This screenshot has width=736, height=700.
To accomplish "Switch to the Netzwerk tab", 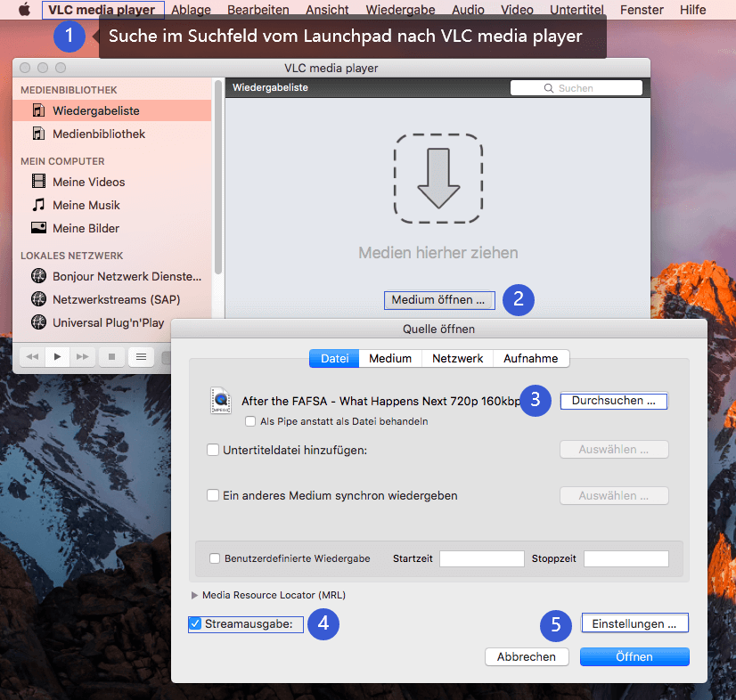I will pos(458,358).
